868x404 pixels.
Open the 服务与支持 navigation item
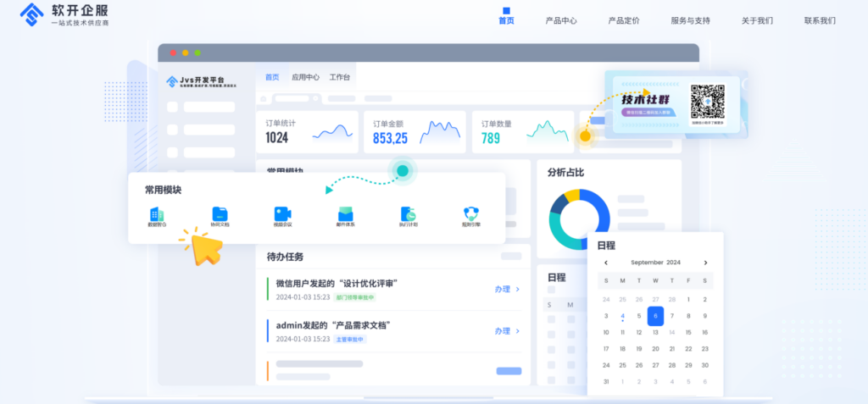[690, 20]
